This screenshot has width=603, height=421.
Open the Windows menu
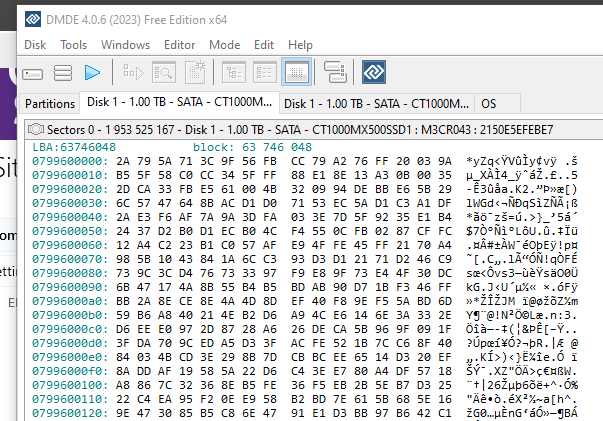pos(125,45)
